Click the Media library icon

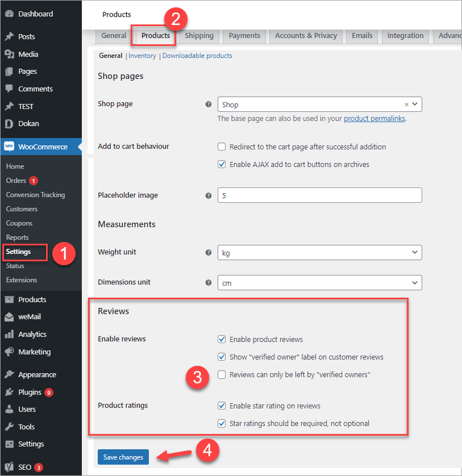click(x=9, y=54)
